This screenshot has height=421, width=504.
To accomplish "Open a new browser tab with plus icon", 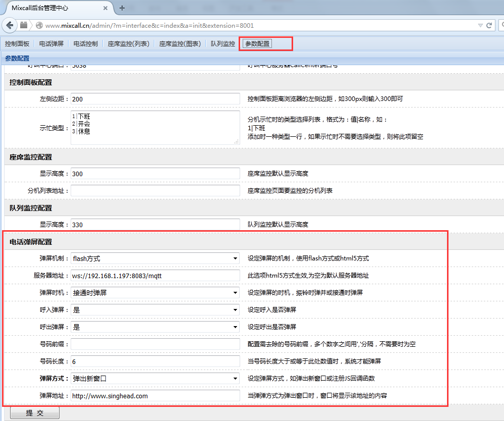I will tap(122, 8).
